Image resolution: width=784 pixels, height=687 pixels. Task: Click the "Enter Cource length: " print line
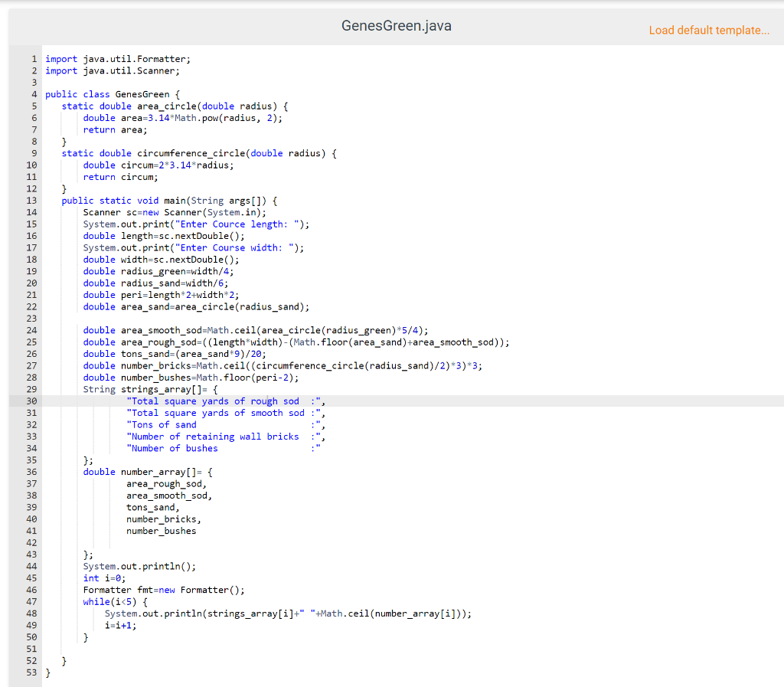click(196, 224)
